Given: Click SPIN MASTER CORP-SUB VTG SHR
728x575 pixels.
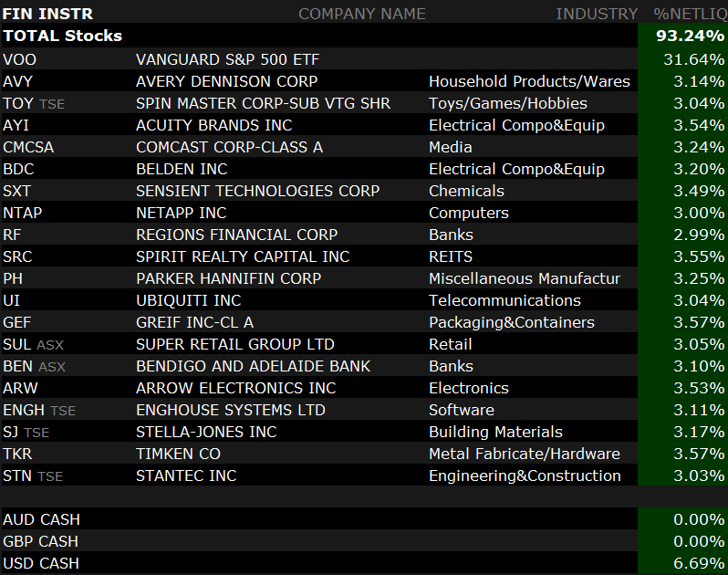Looking at the screenshot, I should pos(264,103).
